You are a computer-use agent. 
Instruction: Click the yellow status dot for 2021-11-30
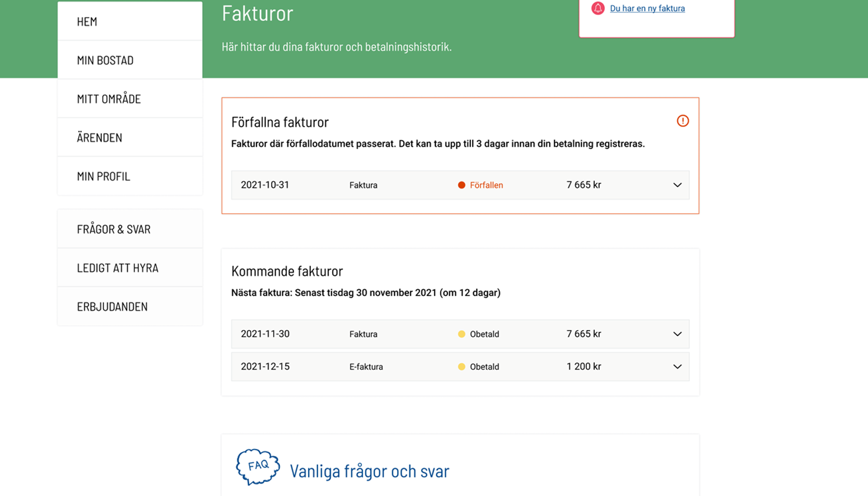[461, 335]
